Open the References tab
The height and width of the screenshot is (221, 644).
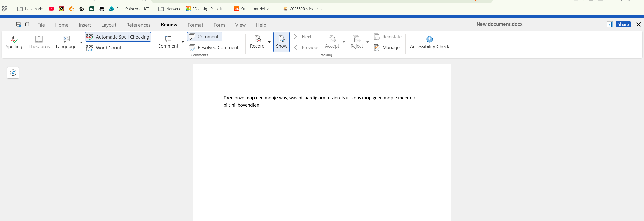(x=138, y=25)
